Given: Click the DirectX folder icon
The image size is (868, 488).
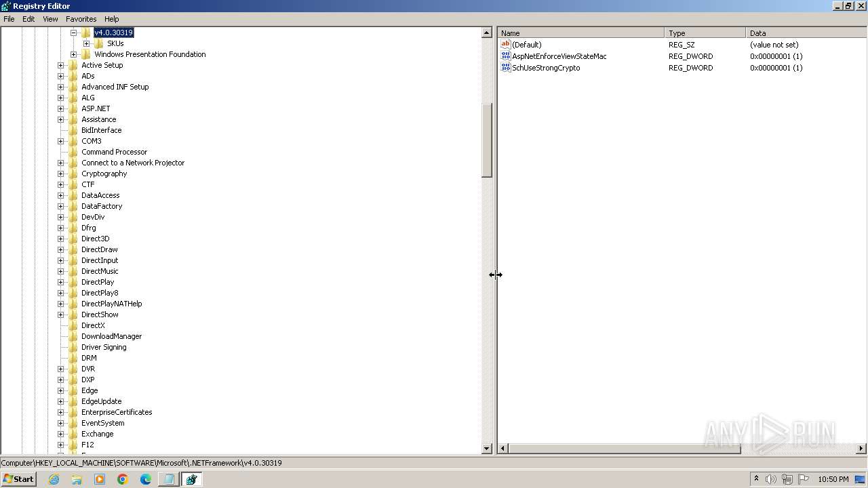Looking at the screenshot, I should [73, 325].
